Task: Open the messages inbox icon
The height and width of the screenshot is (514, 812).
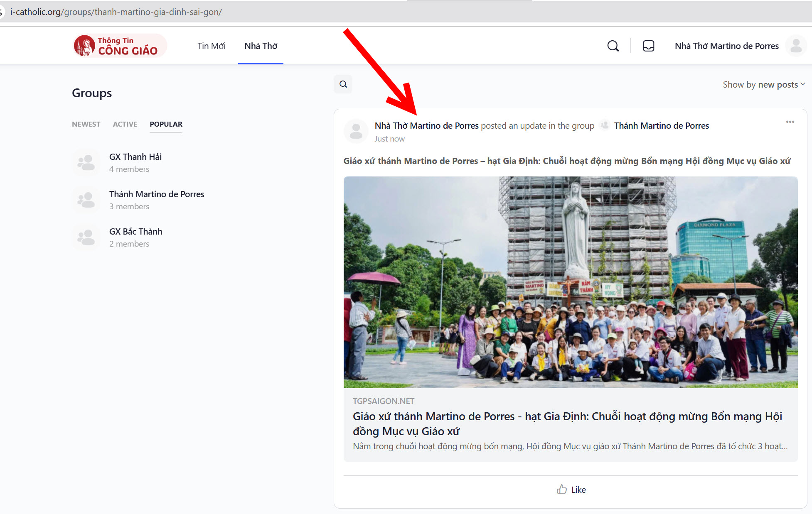Action: pyautogui.click(x=648, y=46)
